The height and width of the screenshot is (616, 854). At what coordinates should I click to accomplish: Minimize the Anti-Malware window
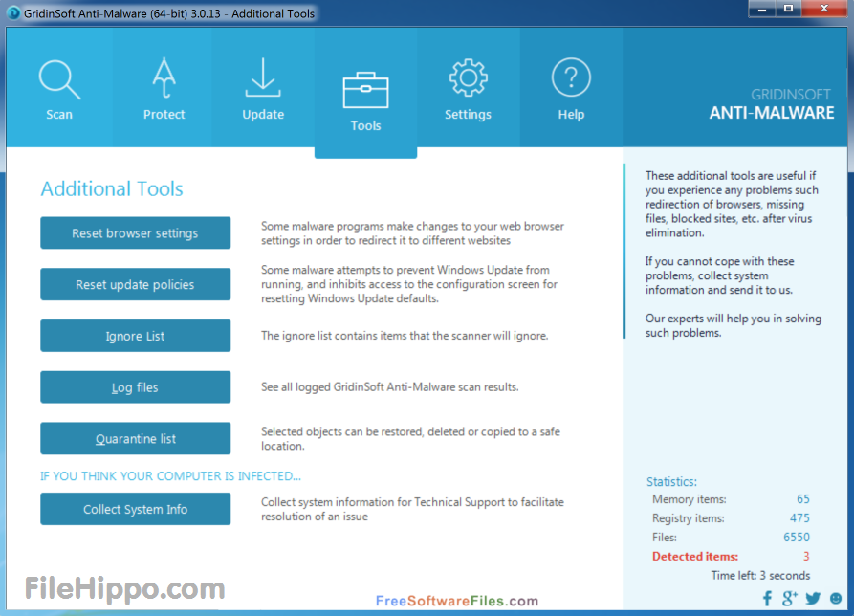(762, 10)
